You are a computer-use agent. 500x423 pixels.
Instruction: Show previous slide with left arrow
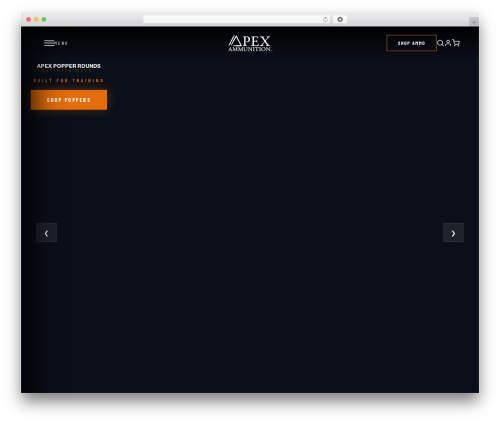(x=46, y=233)
